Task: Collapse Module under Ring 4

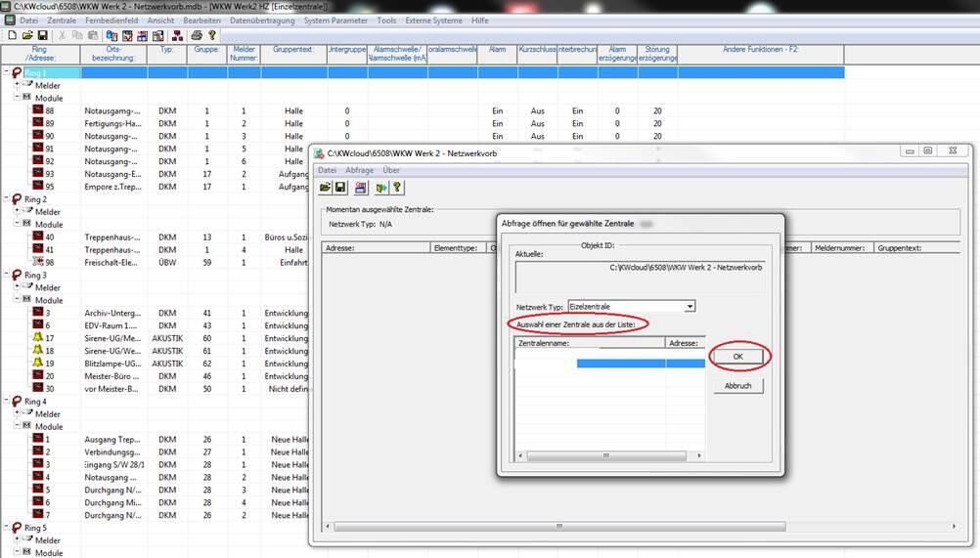Action: tap(17, 425)
